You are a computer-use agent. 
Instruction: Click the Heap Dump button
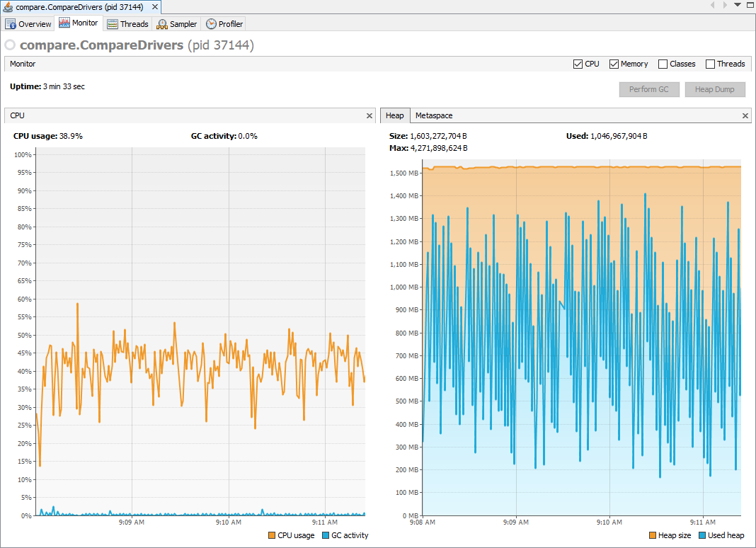tap(714, 90)
